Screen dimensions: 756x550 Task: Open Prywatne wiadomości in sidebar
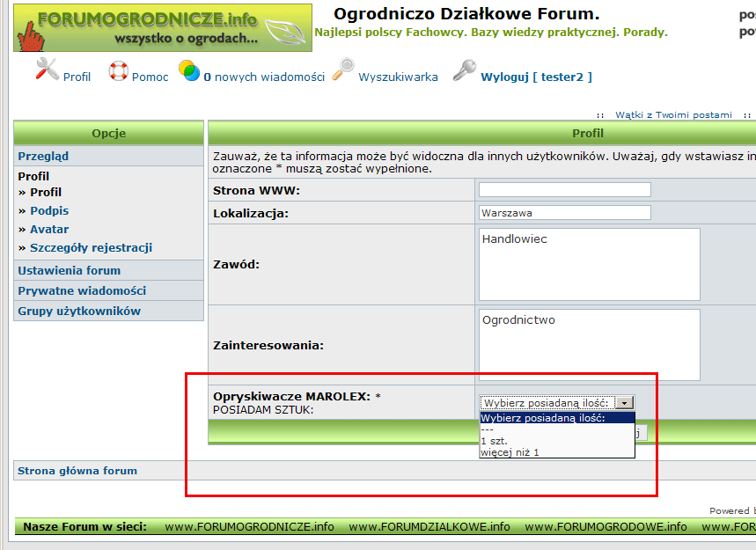pyautogui.click(x=82, y=290)
